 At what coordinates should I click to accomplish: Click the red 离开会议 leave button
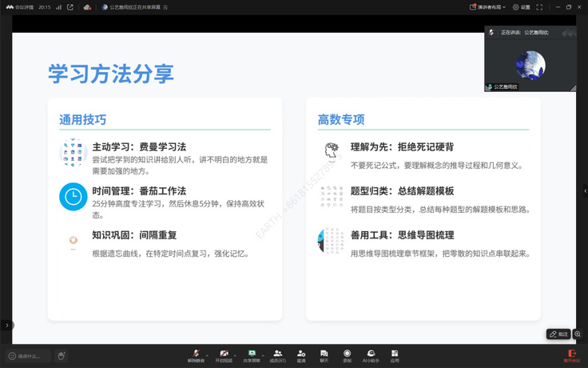pyautogui.click(x=571, y=354)
